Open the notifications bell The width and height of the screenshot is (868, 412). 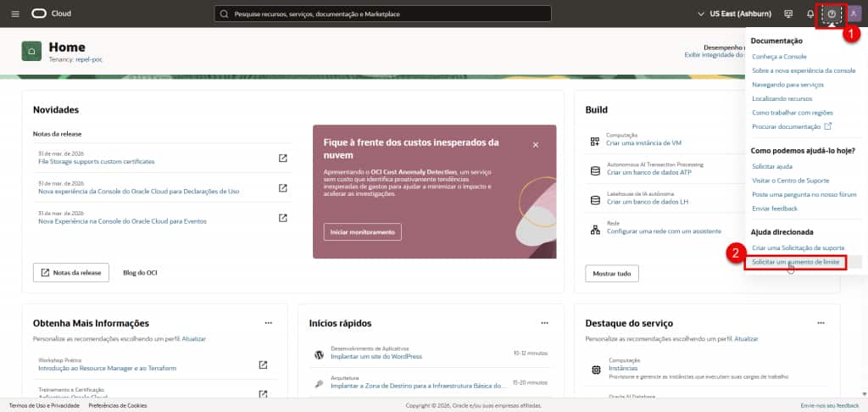810,14
